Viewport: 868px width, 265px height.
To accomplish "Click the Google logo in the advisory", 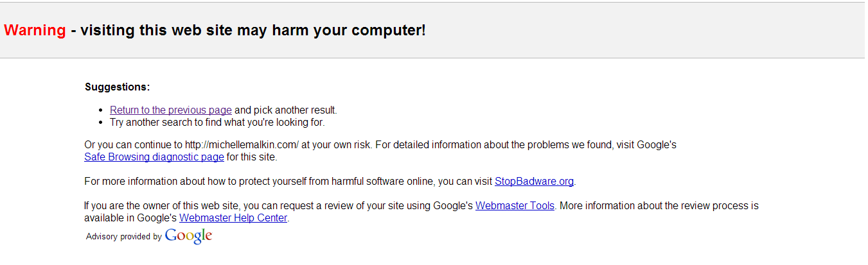I will pyautogui.click(x=188, y=236).
